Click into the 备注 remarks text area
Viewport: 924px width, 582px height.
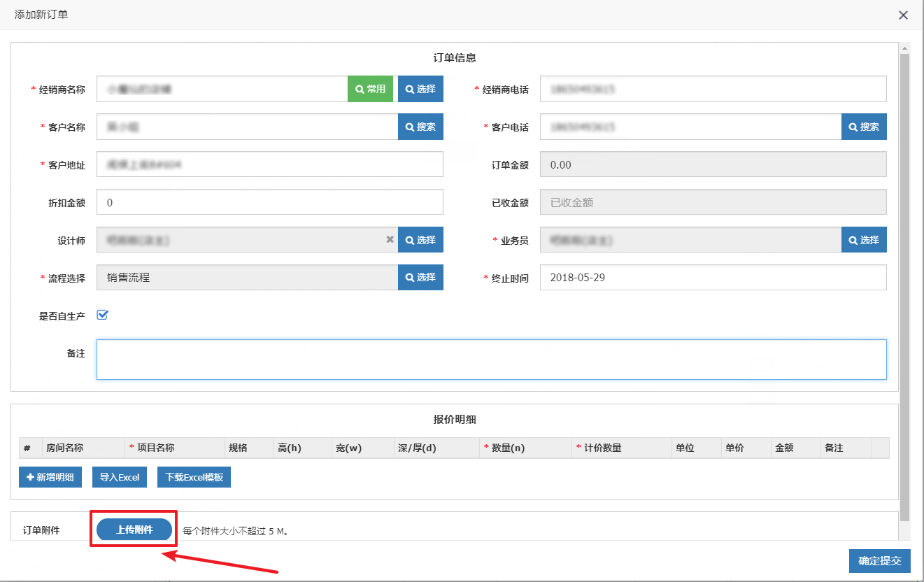coord(491,360)
